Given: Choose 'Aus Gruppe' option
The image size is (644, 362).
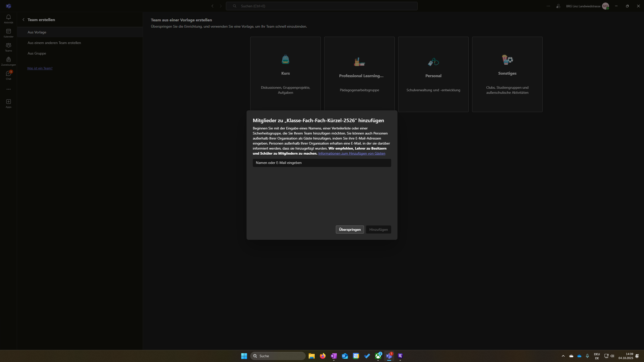Looking at the screenshot, I should [x=37, y=53].
